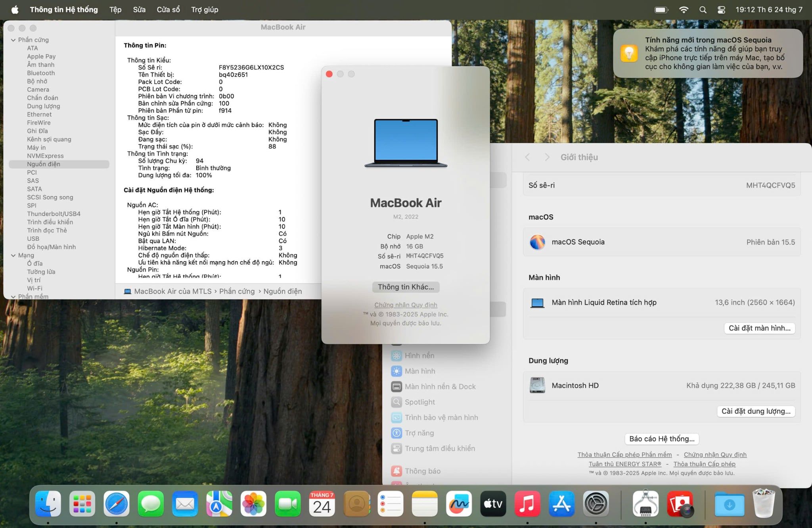This screenshot has height=528, width=812.
Task: Open Launchpad in the Dock
Action: point(82,504)
